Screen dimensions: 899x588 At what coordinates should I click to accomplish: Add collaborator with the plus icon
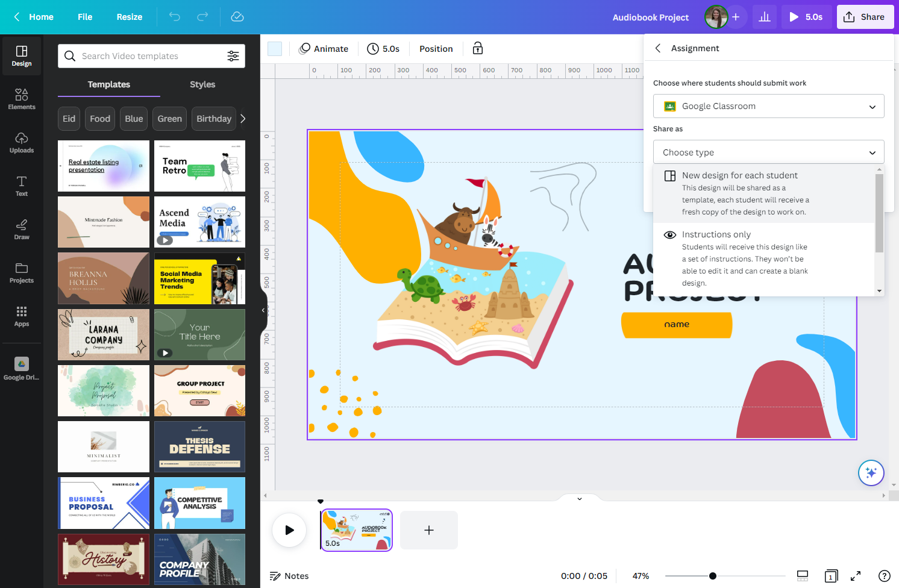736,17
